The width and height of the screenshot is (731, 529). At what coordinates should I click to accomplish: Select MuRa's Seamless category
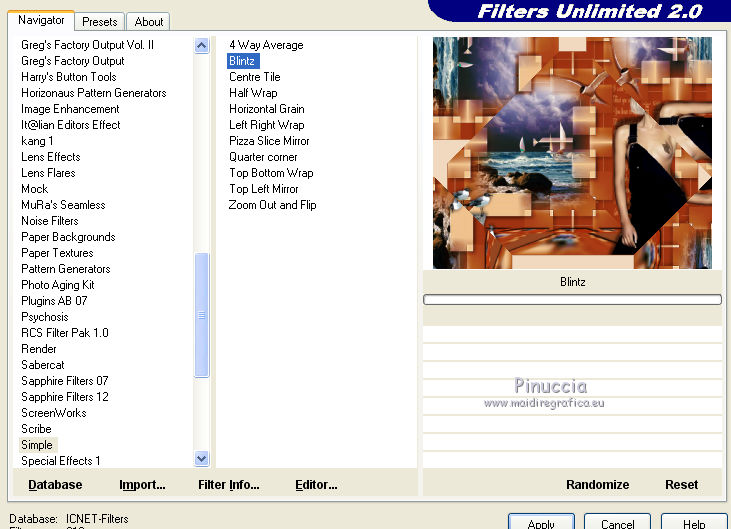tap(63, 205)
